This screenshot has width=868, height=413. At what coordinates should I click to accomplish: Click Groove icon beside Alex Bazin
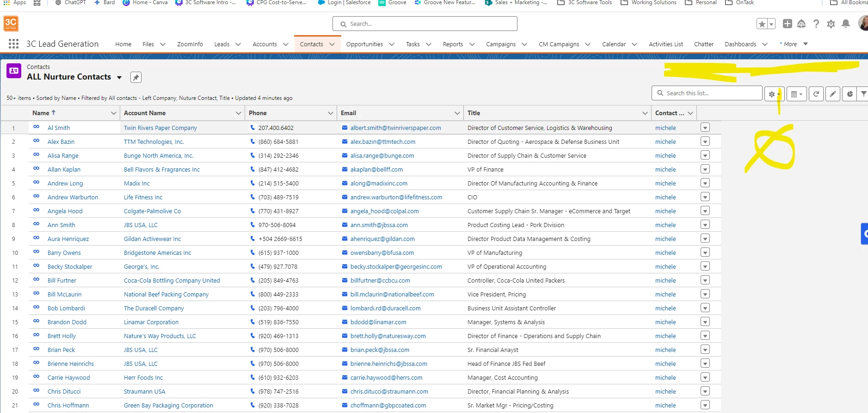(36, 141)
